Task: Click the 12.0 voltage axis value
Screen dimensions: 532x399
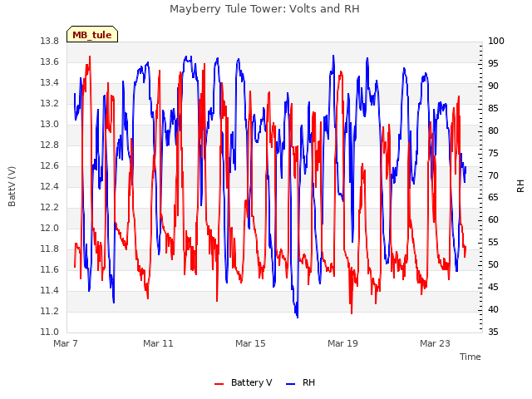Action: coord(50,229)
